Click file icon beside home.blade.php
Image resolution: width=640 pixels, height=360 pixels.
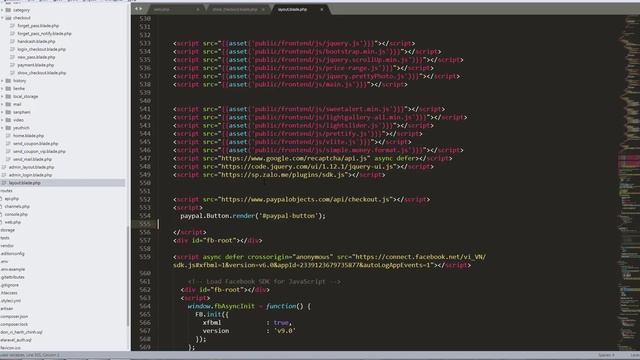pos(8,136)
